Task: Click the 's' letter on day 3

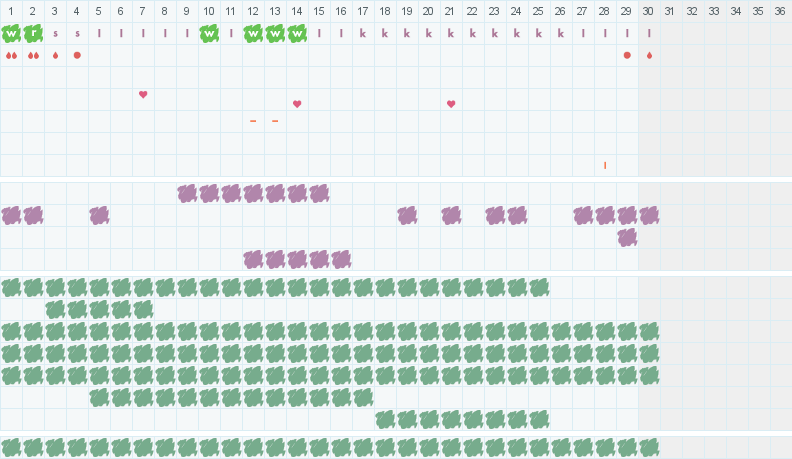Action: coord(55,33)
